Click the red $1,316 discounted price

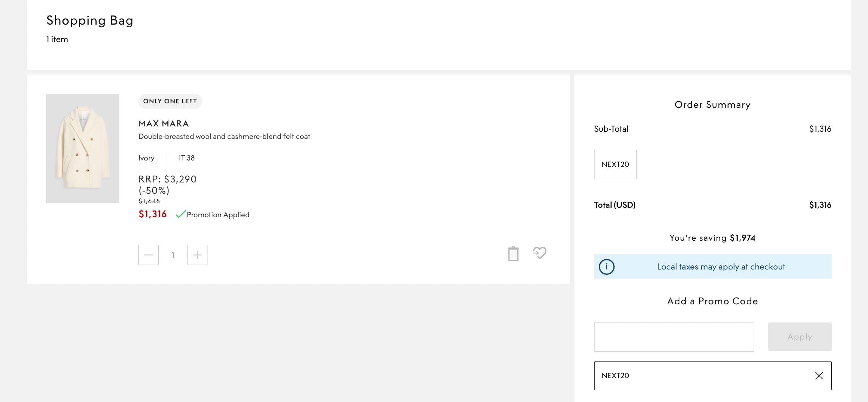pos(153,214)
